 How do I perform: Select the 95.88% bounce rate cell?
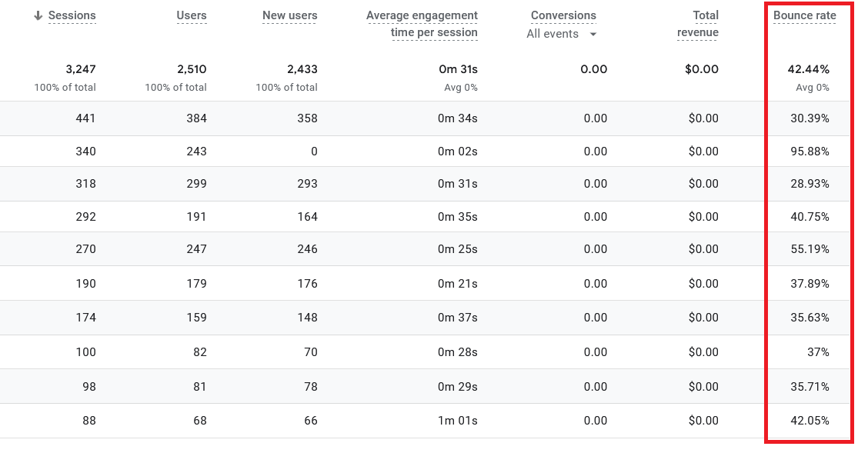click(x=808, y=152)
